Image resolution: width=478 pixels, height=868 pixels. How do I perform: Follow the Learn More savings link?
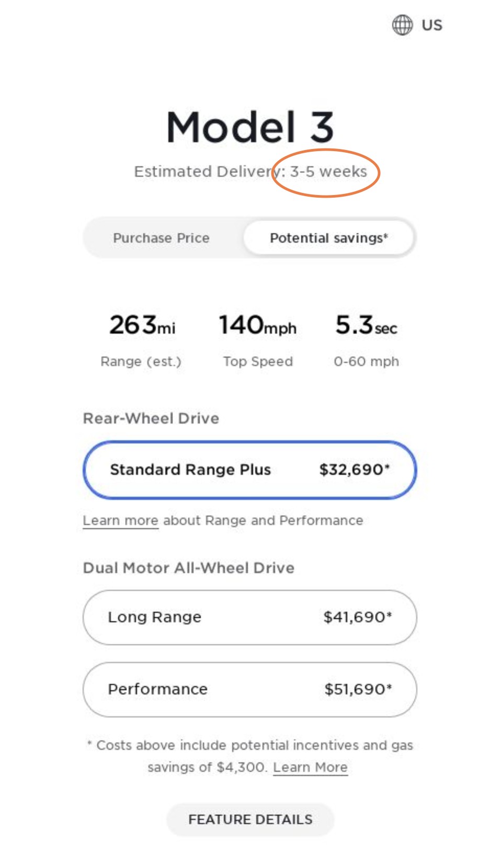pos(310,767)
